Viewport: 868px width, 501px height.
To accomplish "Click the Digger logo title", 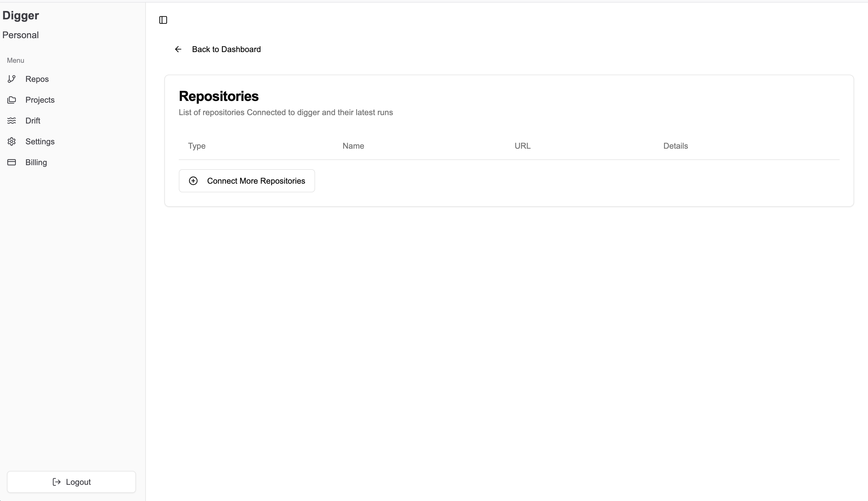I will (x=21, y=16).
